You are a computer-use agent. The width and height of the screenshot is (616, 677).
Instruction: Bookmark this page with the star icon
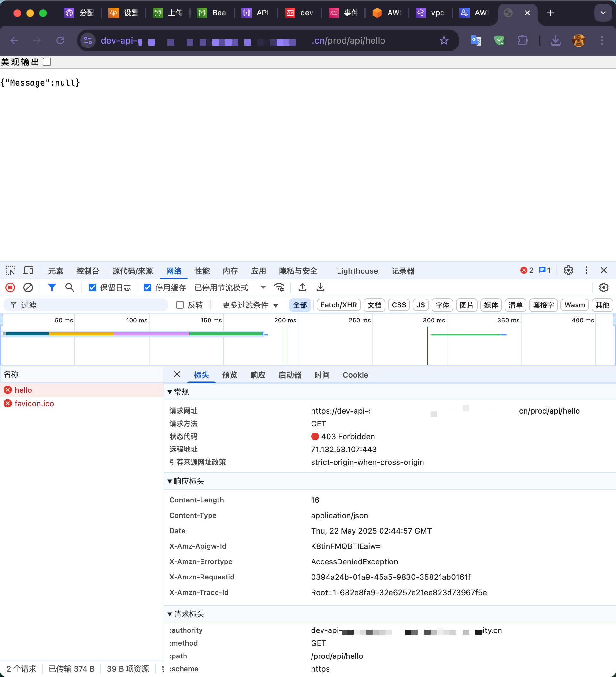(x=444, y=41)
